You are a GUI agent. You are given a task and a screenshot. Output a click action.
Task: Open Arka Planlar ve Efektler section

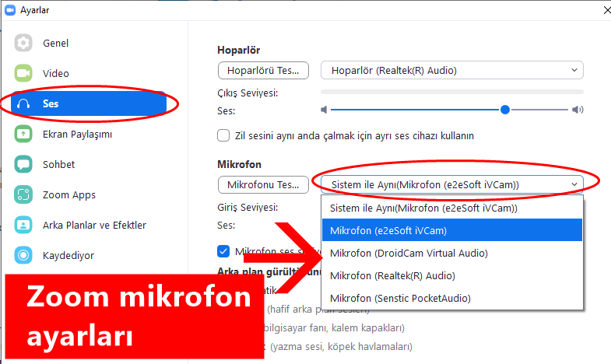pyautogui.click(x=94, y=226)
